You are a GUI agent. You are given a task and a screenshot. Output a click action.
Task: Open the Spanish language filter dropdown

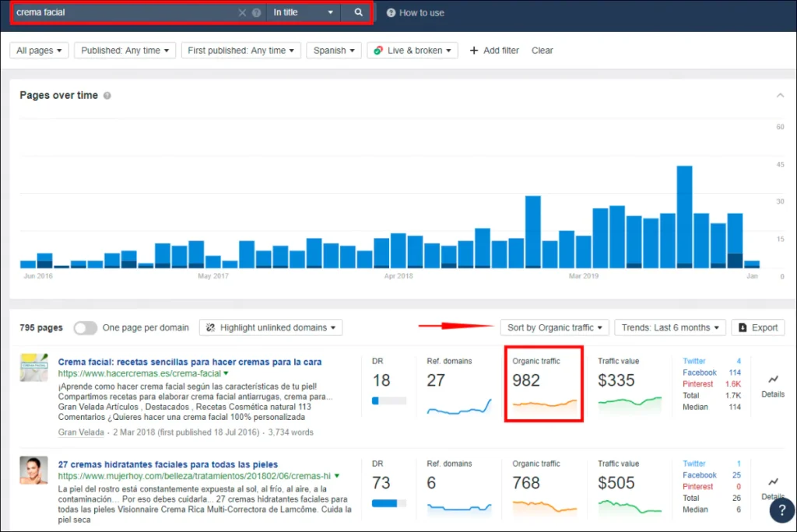(x=333, y=50)
